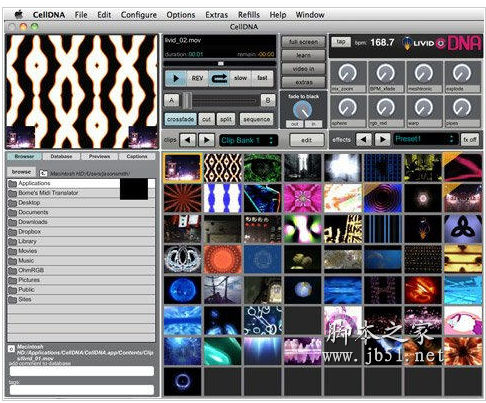Toggle REV reverse playback

click(197, 78)
